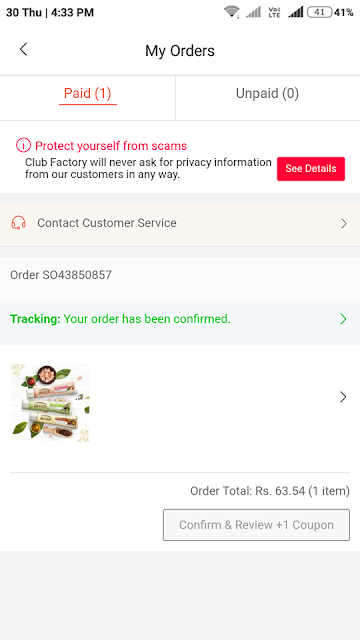Tap the back arrow icon
The image size is (360, 640).
[23, 50]
